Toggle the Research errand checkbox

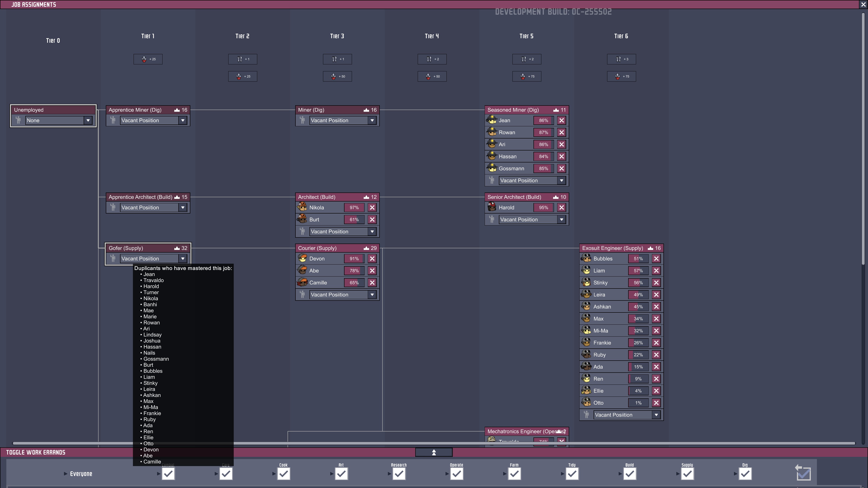[399, 474]
